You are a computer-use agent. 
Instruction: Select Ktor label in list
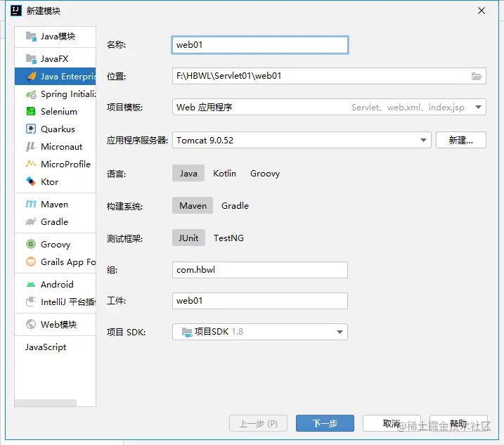point(49,181)
